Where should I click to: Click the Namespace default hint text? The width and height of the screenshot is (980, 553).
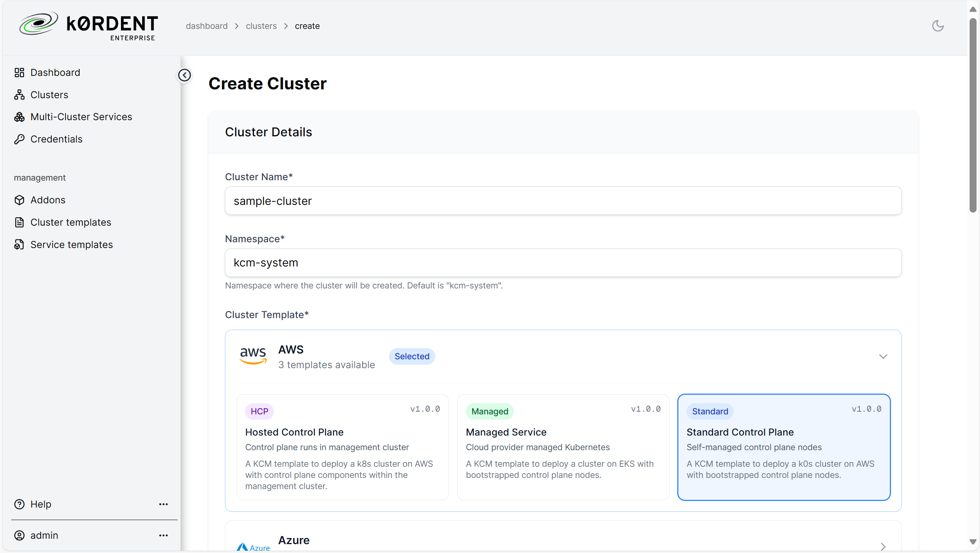click(364, 285)
